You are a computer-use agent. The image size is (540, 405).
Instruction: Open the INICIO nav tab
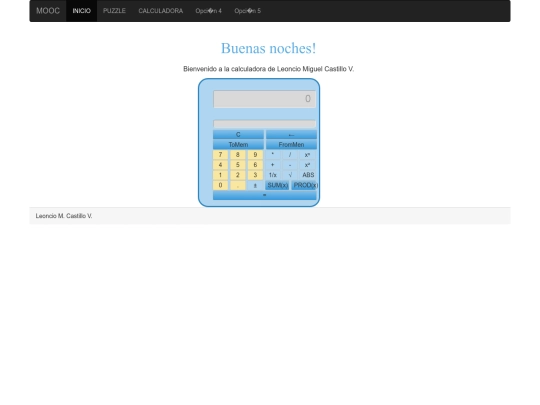coord(82,11)
